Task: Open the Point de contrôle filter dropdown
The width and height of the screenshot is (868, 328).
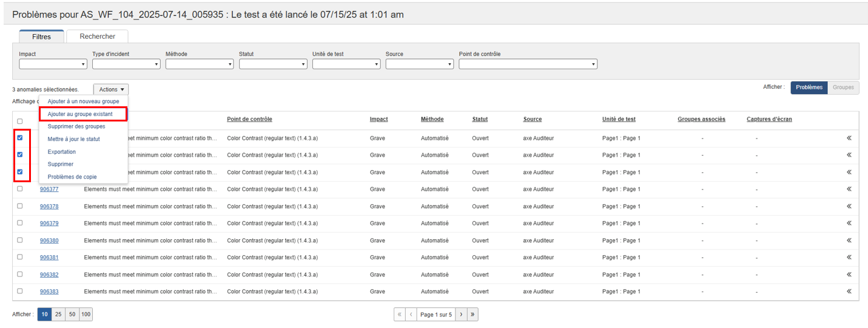Action: click(528, 64)
